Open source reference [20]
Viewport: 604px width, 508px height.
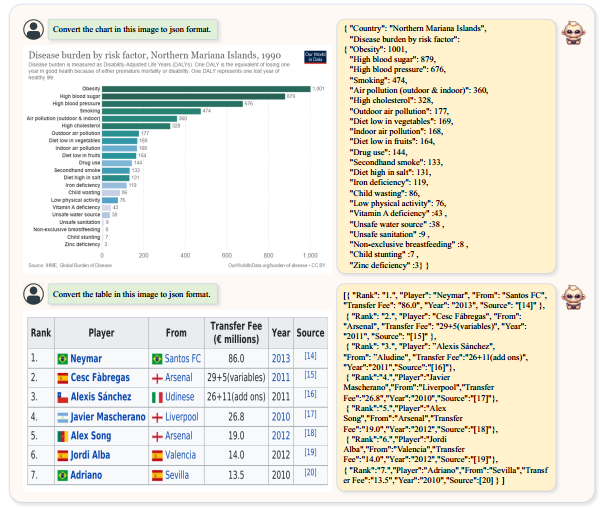(310, 472)
